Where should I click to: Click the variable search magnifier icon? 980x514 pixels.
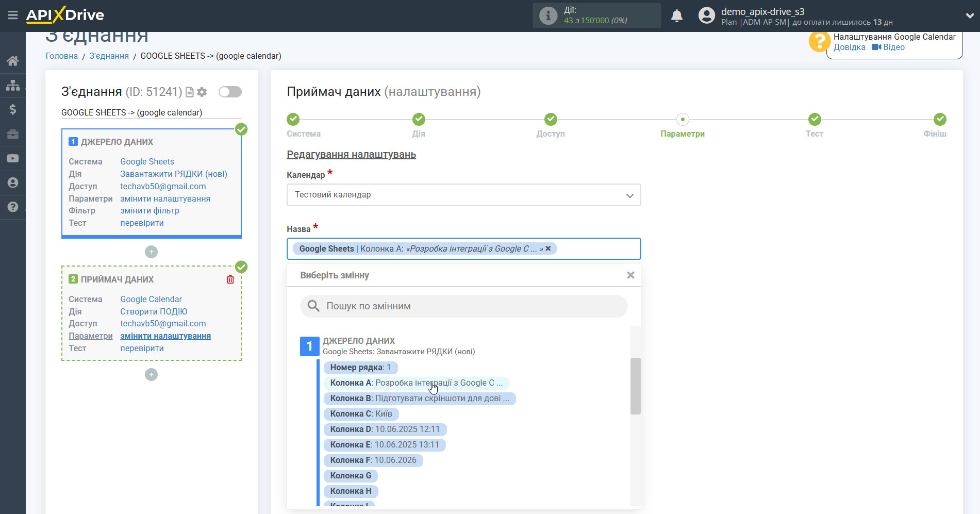(x=313, y=306)
